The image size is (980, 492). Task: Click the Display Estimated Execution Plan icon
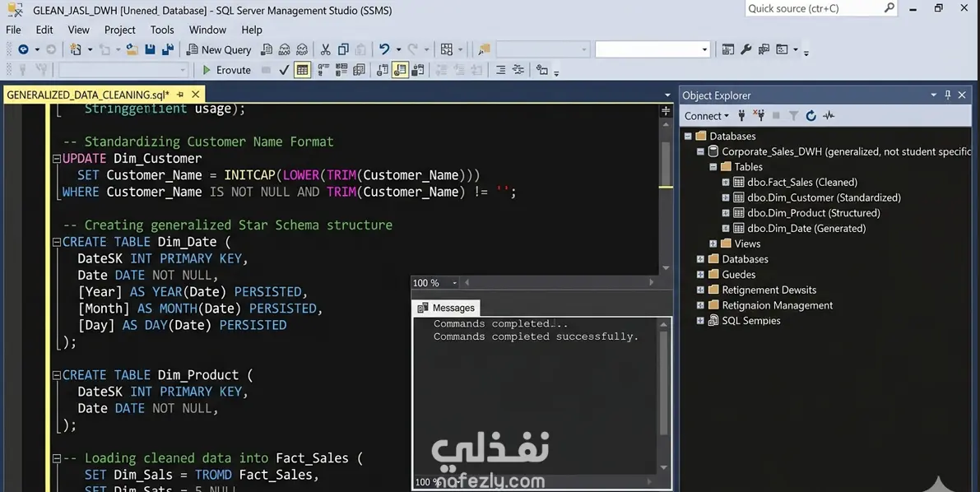pos(323,70)
